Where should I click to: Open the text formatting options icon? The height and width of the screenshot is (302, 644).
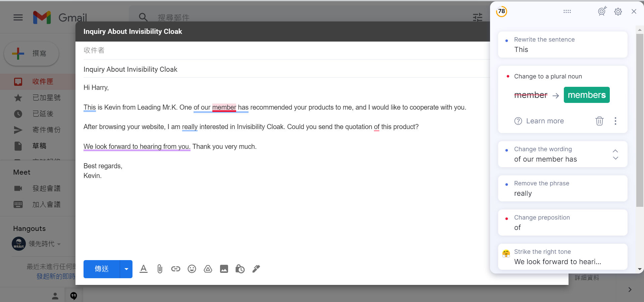pyautogui.click(x=144, y=269)
